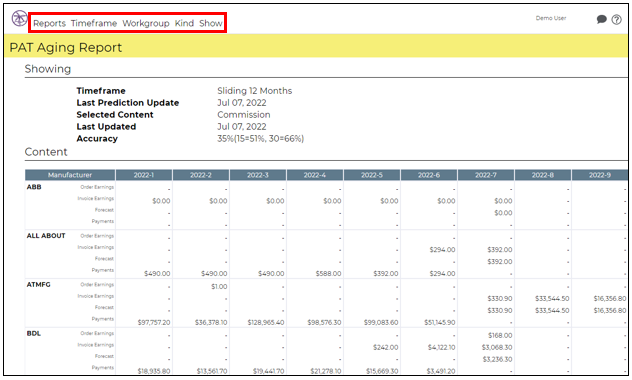Click the Last Prediction Update label

coord(128,103)
